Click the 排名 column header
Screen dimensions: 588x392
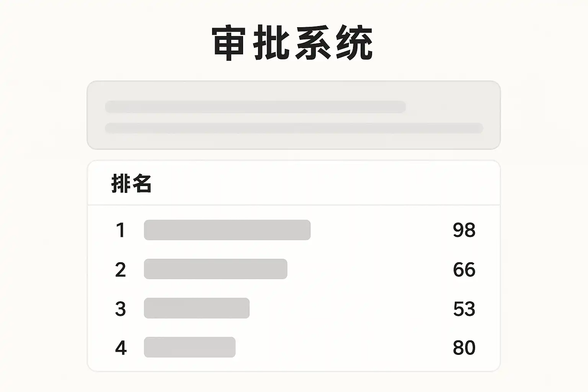[x=131, y=184]
